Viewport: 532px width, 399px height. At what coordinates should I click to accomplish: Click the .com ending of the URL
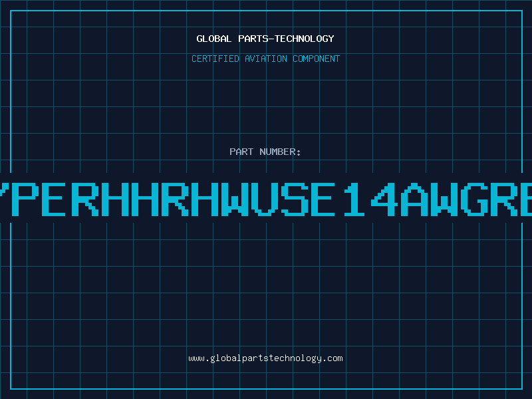[332, 358]
